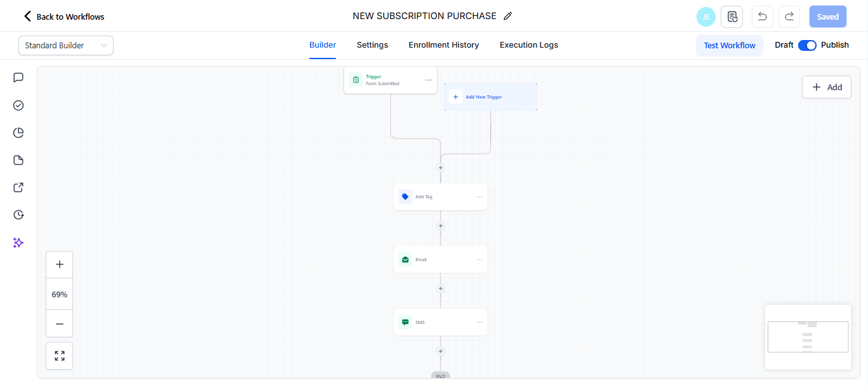This screenshot has height=385, width=868.
Task: Open the Trigger node options menu
Action: pos(429,80)
